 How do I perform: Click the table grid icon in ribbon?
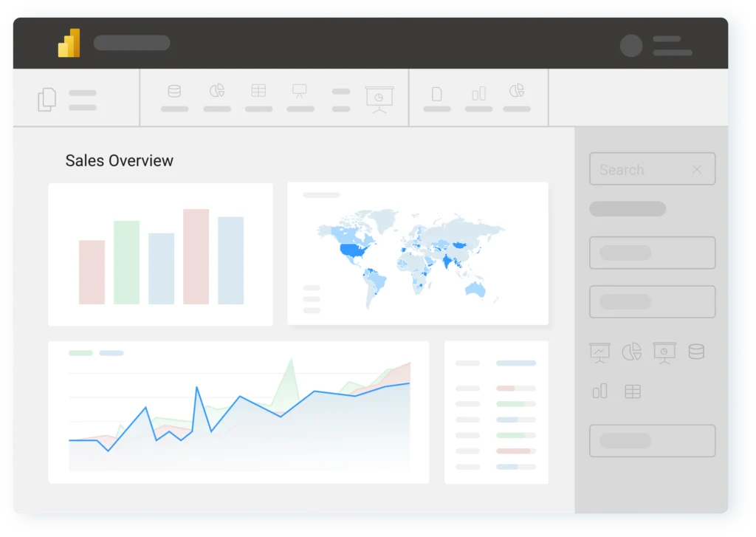click(x=258, y=91)
